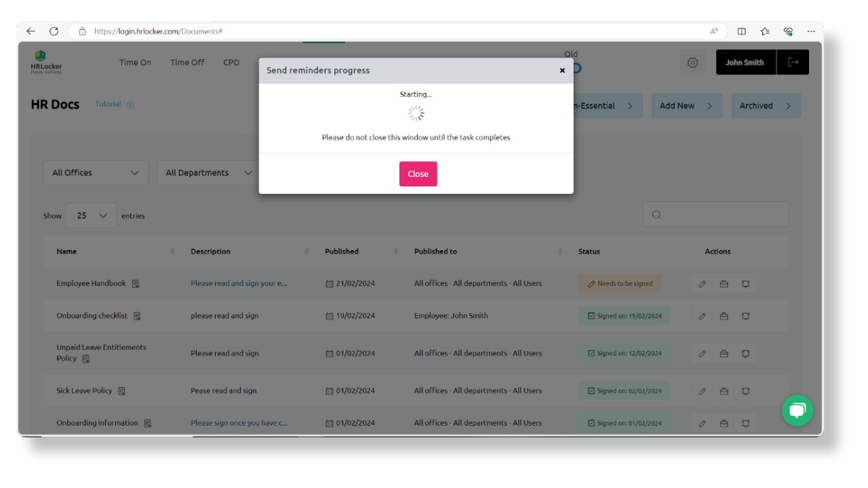Switch to the Time Off tab
868x488 pixels.
[187, 62]
